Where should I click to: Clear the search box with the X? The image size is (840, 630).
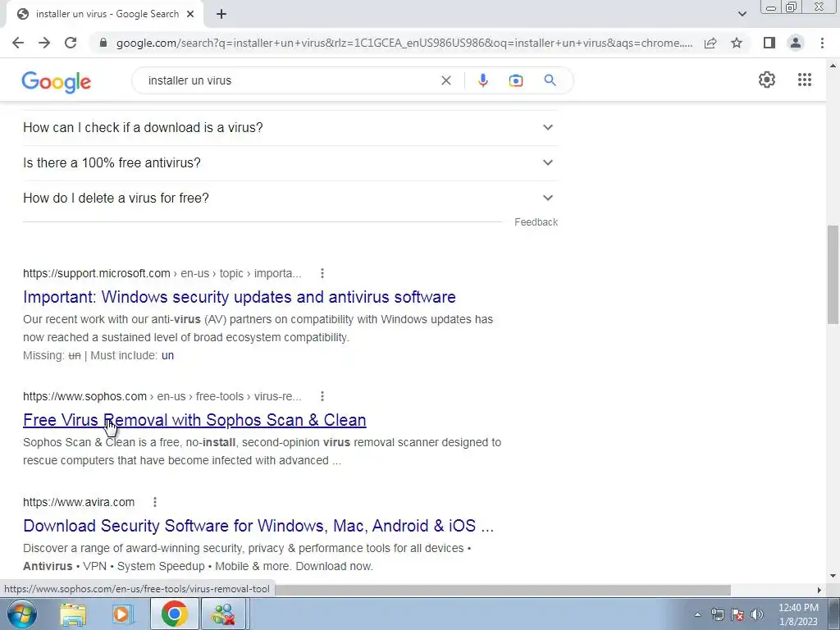(x=445, y=80)
